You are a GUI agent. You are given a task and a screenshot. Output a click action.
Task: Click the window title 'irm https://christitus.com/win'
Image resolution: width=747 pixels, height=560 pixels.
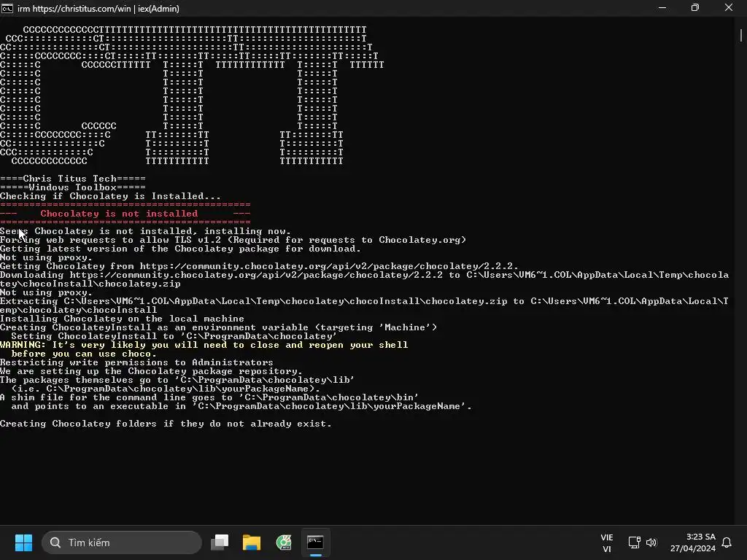98,9
